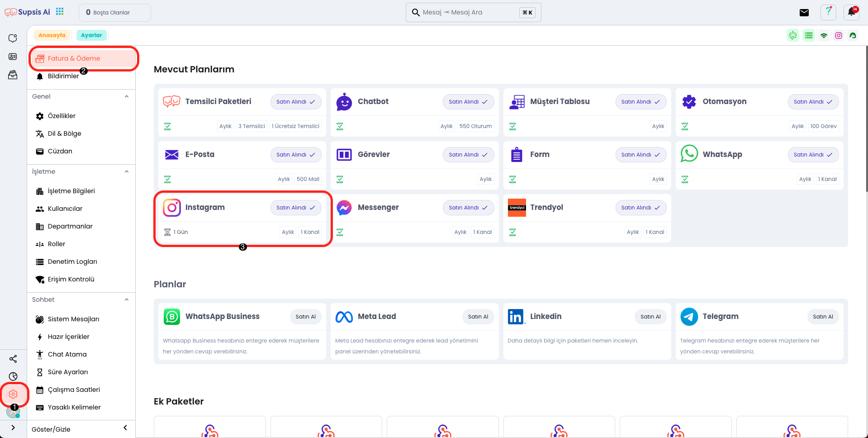
Task: Click Satın Alındı on Otomasyon card
Action: click(x=813, y=102)
